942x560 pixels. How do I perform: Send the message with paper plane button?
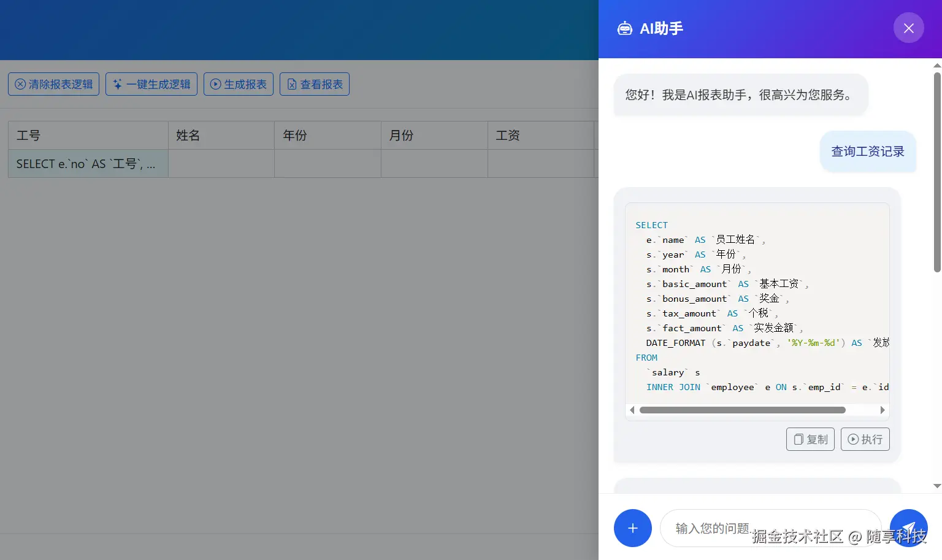click(908, 528)
